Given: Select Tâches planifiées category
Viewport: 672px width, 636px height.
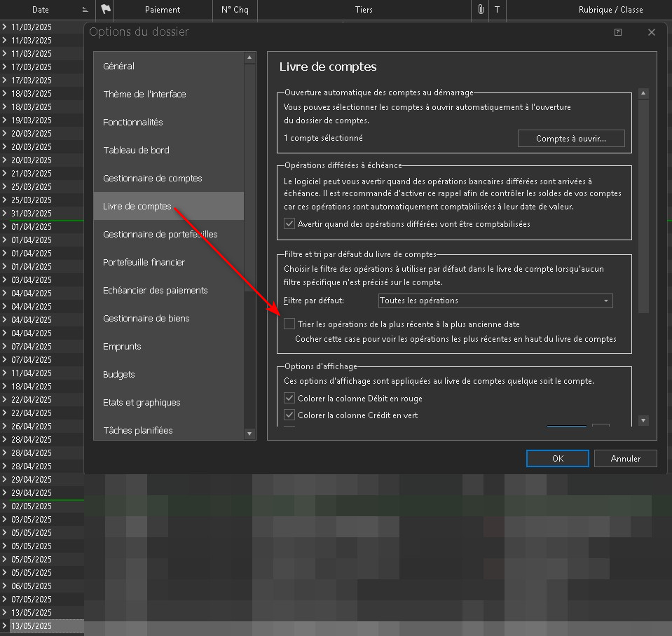Looking at the screenshot, I should pyautogui.click(x=168, y=428).
